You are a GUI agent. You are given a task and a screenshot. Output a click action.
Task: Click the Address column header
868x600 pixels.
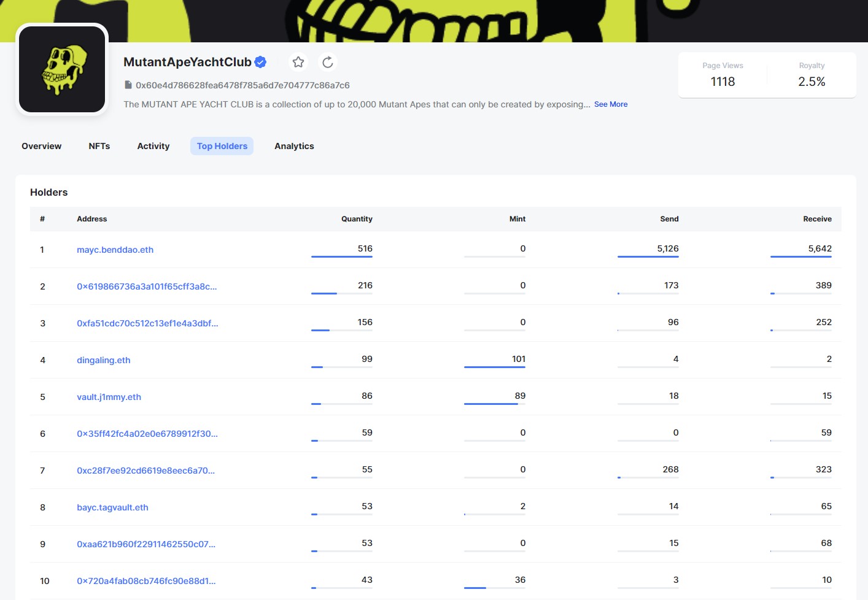click(92, 219)
